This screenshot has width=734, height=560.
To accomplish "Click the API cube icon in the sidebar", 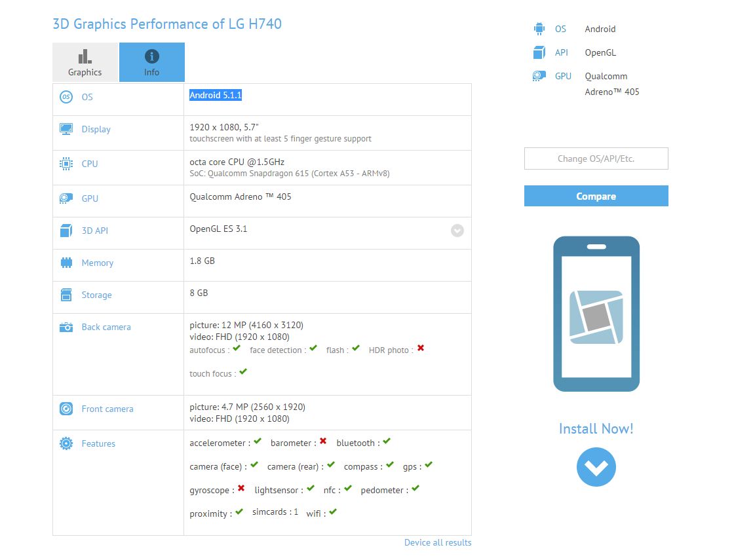I will pos(539,52).
